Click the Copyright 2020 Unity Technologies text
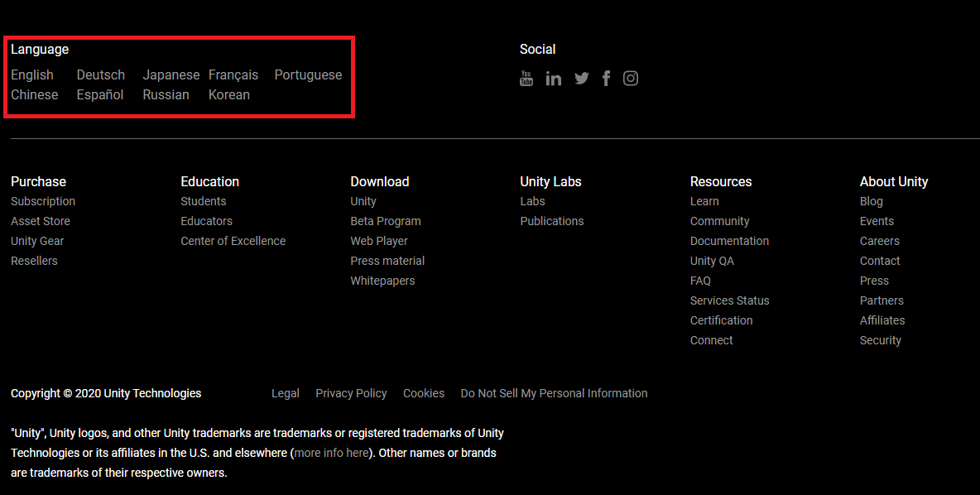980x495 pixels. click(106, 394)
